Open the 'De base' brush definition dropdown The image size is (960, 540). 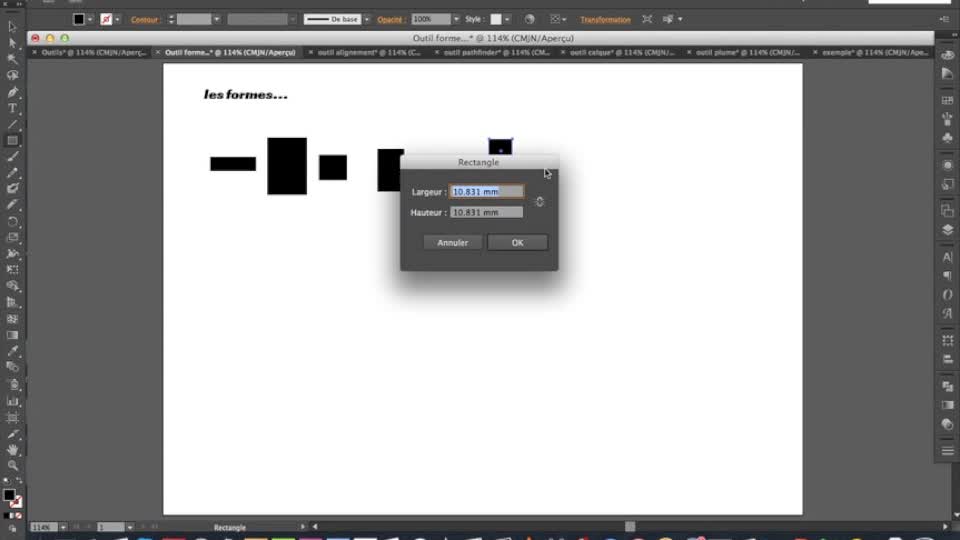(x=367, y=19)
